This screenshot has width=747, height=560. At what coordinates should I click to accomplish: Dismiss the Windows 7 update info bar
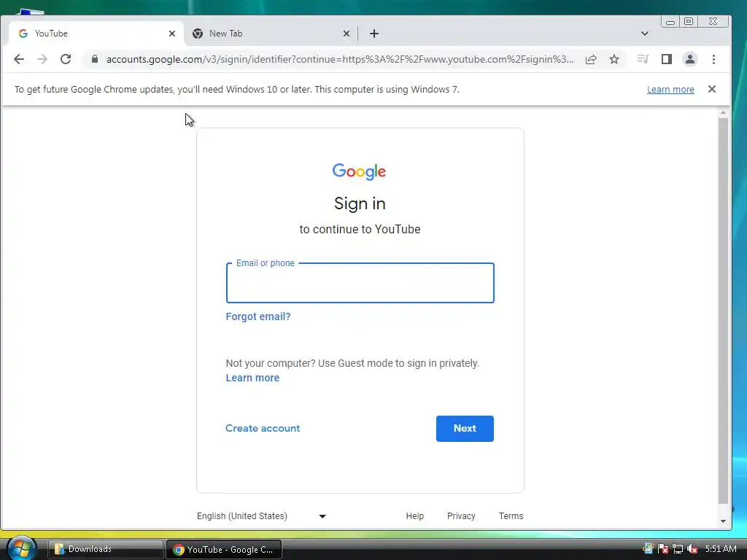coord(712,89)
